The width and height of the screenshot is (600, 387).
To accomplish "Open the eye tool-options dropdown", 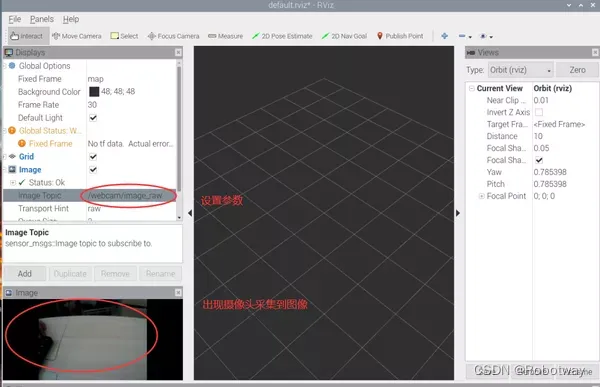I will pos(486,36).
